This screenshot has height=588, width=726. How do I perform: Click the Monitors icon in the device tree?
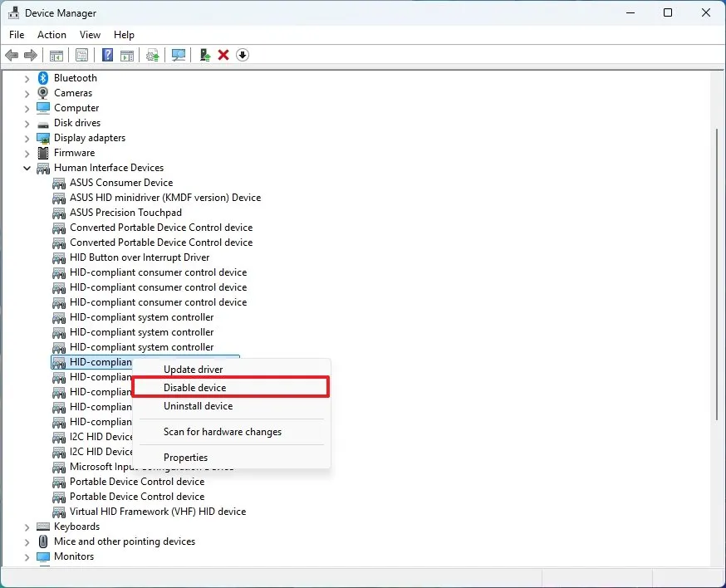pyautogui.click(x=43, y=556)
